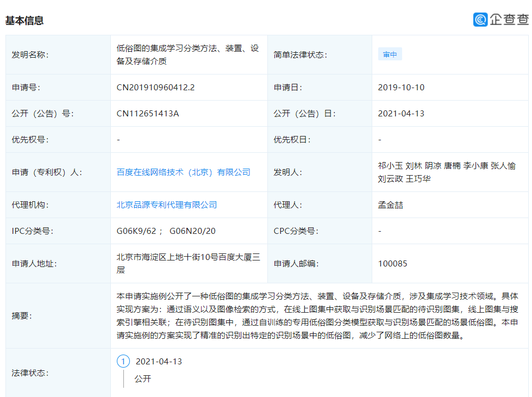
Task: Click the 基本信息 section heading
Action: coord(24,20)
